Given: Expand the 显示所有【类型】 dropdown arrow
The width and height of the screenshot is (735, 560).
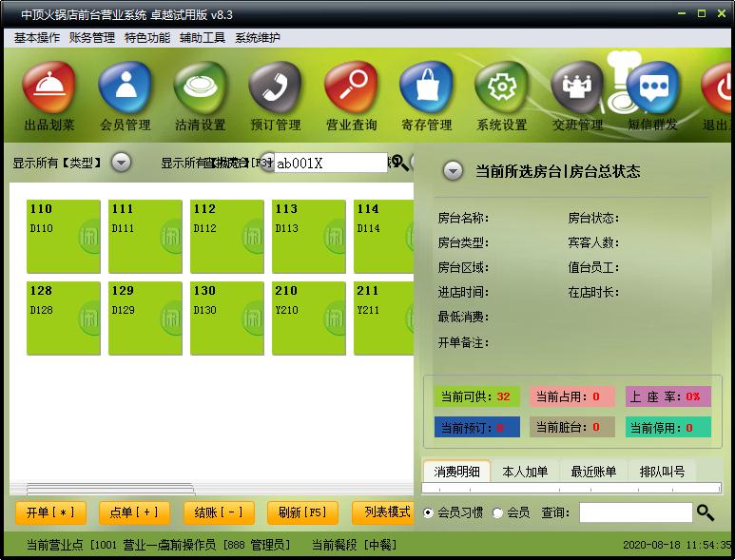Looking at the screenshot, I should click(121, 163).
